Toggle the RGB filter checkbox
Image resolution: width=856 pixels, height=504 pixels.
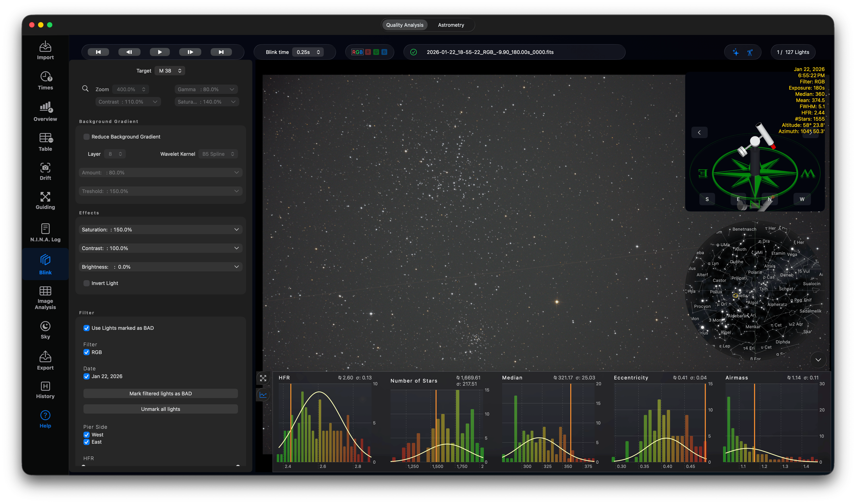click(86, 352)
